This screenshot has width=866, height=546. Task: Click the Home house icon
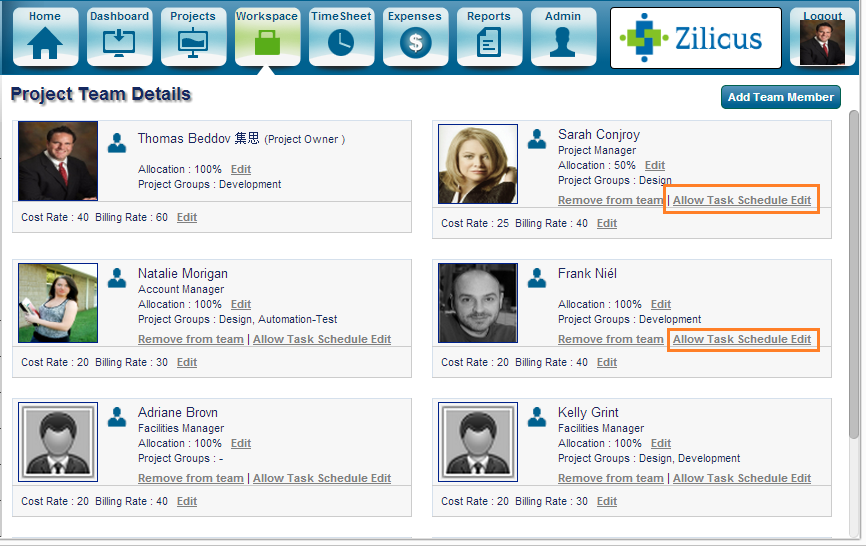coord(45,43)
